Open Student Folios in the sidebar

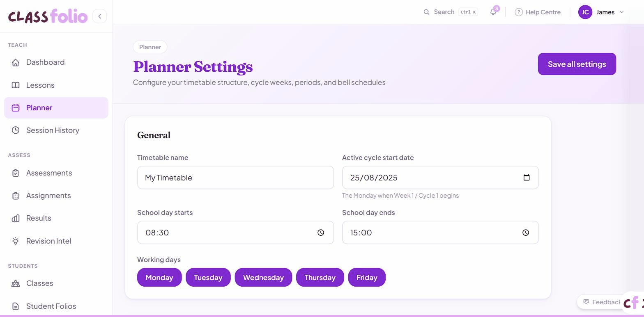(x=56, y=306)
